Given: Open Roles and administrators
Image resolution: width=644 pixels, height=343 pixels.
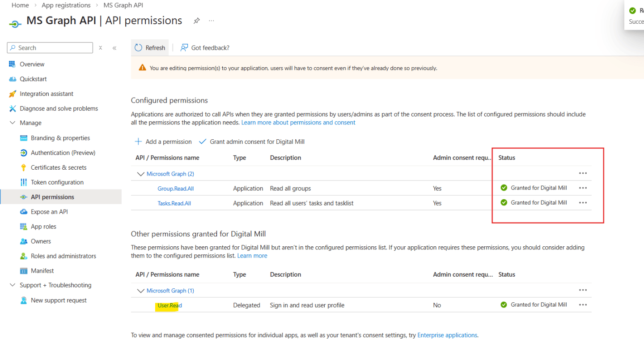Looking at the screenshot, I should (64, 256).
